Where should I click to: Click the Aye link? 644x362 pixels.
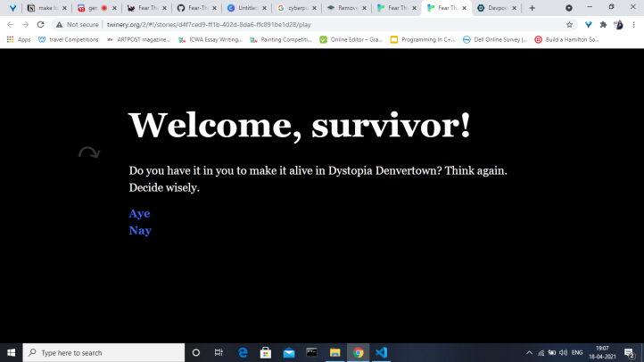139,213
